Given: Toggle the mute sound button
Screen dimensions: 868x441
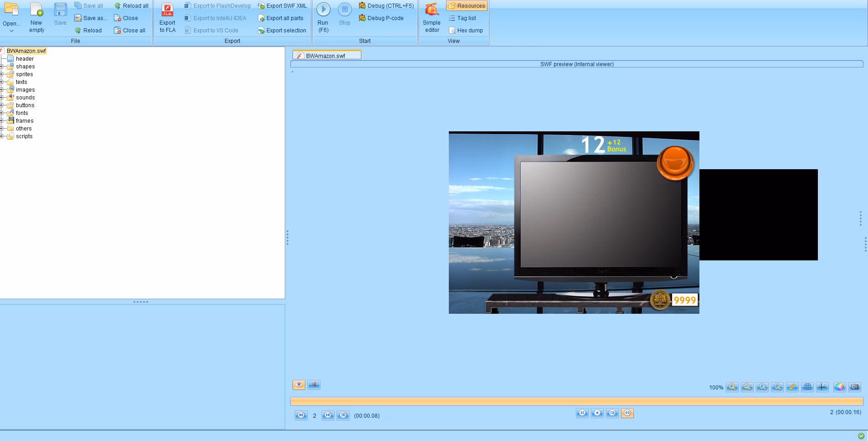Looking at the screenshot, I should click(x=314, y=385).
